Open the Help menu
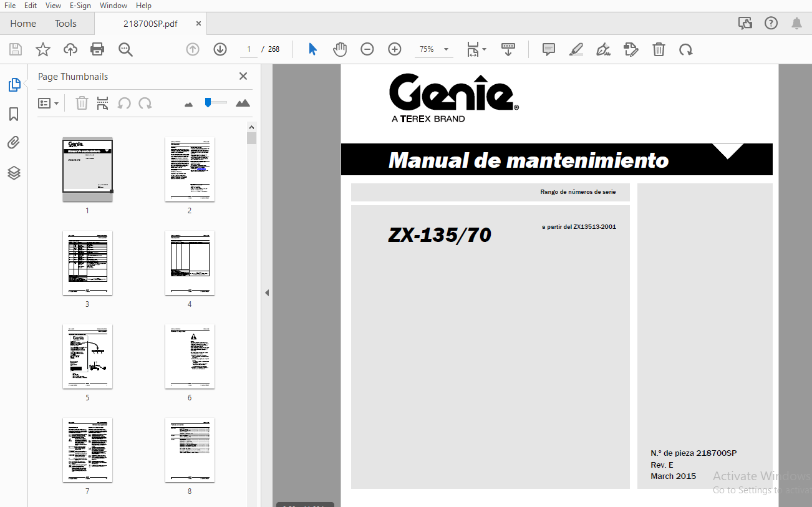This screenshot has height=507, width=812. coord(143,6)
